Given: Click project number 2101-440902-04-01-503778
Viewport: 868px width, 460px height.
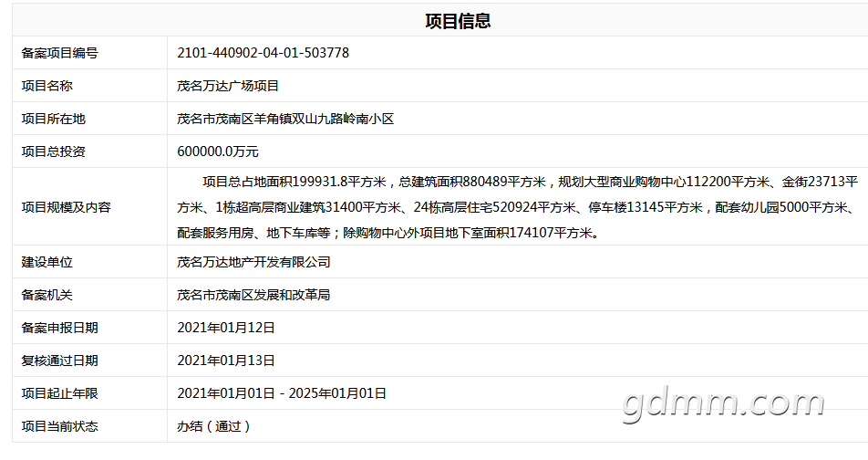Looking at the screenshot, I should pyautogui.click(x=263, y=53).
